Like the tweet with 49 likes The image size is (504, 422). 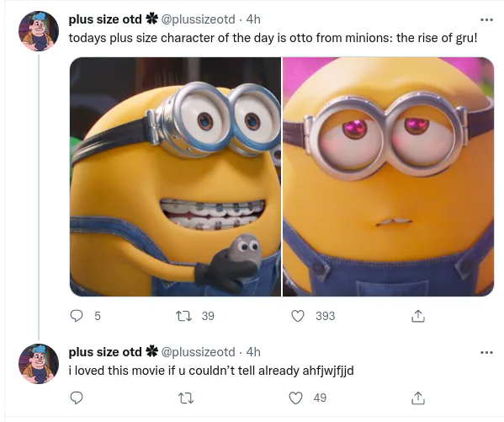pyautogui.click(x=295, y=398)
